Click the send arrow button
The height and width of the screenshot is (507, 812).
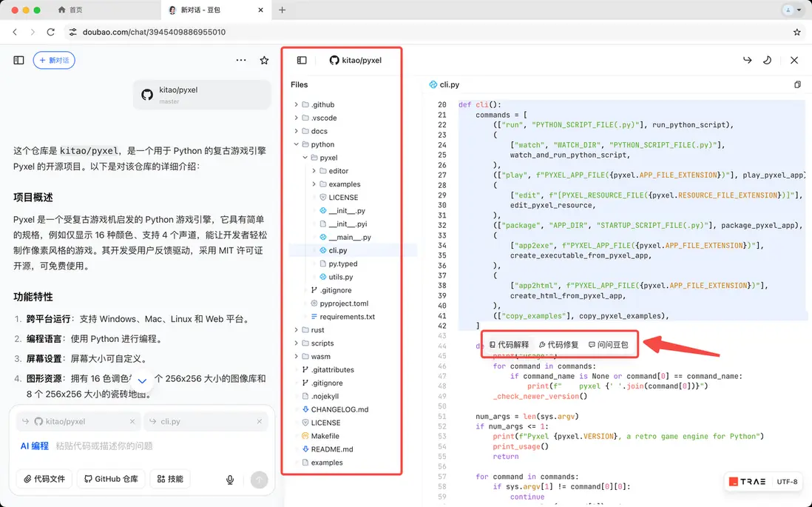pyautogui.click(x=259, y=480)
